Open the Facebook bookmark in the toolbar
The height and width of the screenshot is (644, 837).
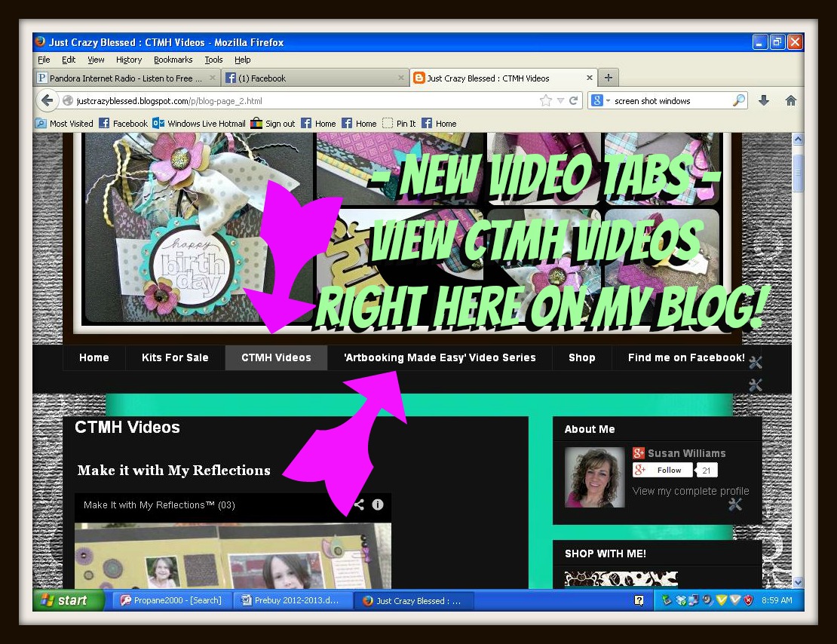pyautogui.click(x=124, y=124)
